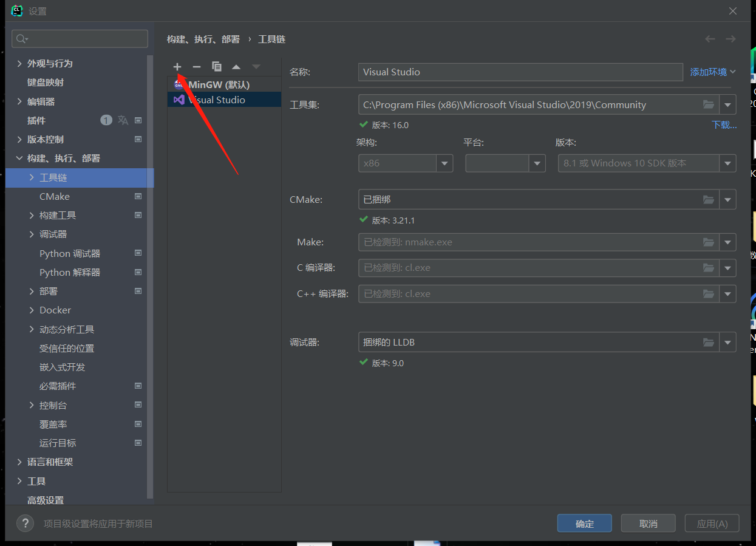Viewport: 756px width, 546px height.
Task: Expand 部署 tree node
Action: click(32, 291)
